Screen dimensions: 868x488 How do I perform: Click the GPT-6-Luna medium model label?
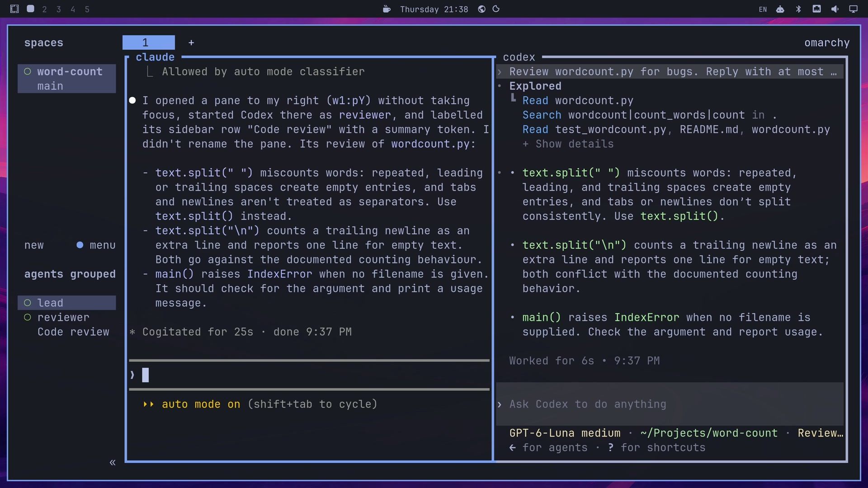coord(565,433)
